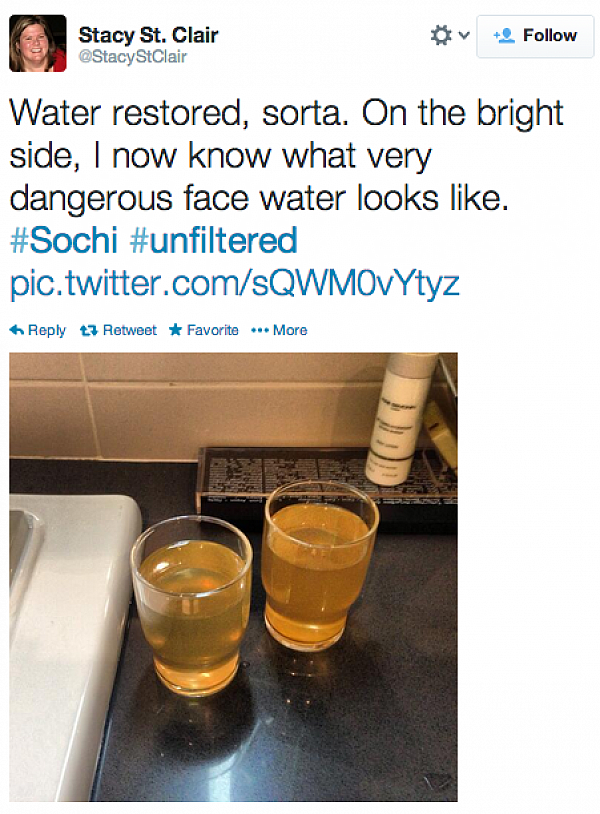The image size is (600, 814).
Task: Open Stacy St. Clair's profile picture
Action: [38, 43]
